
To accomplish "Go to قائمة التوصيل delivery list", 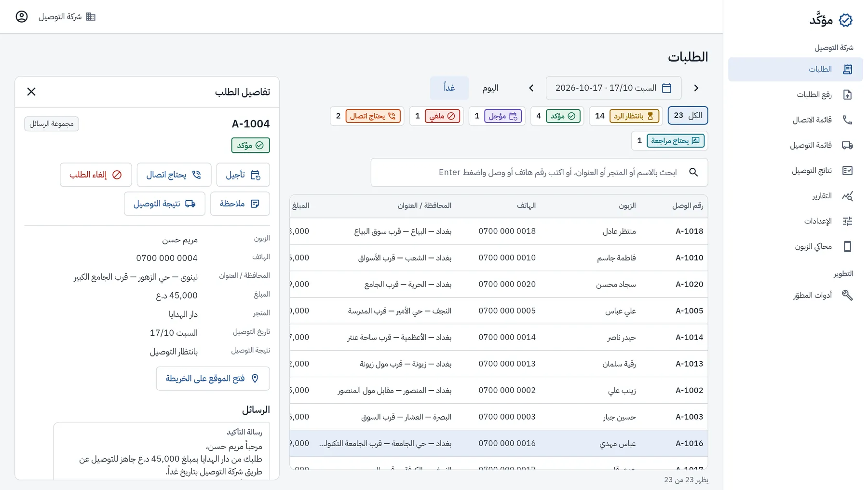I will pyautogui.click(x=796, y=145).
